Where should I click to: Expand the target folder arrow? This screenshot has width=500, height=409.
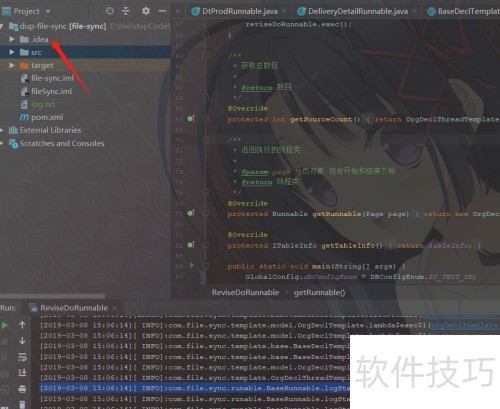(12, 65)
